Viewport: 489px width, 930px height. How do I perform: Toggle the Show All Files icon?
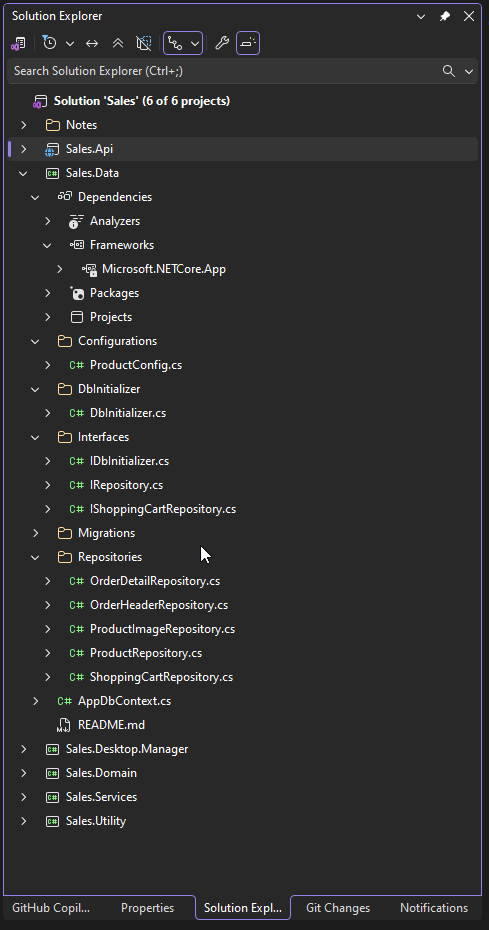click(144, 43)
